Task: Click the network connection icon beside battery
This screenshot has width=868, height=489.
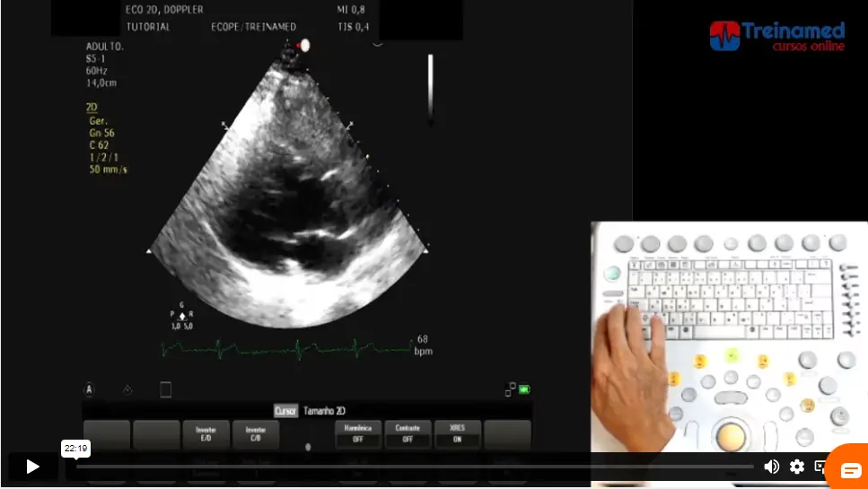Action: pyautogui.click(x=511, y=389)
